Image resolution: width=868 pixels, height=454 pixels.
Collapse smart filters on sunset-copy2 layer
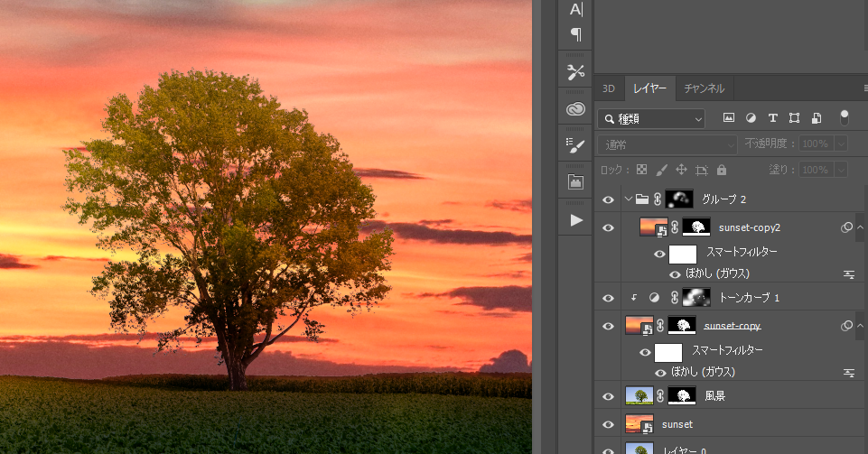861,227
